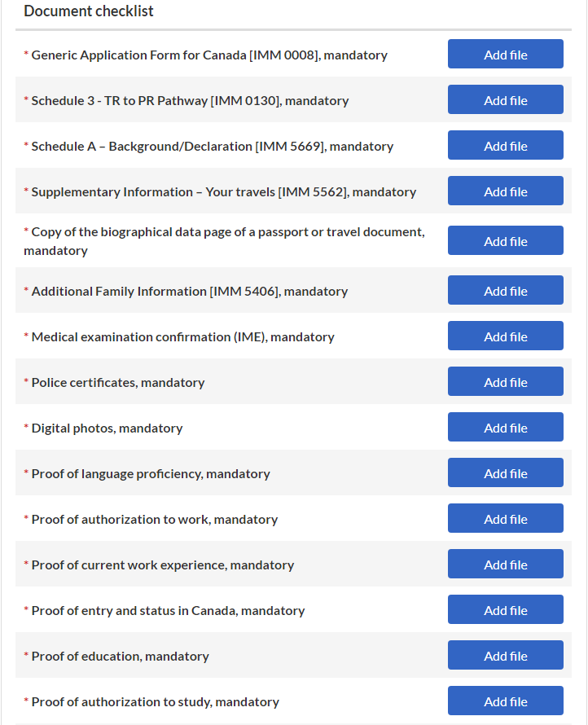Image resolution: width=588 pixels, height=725 pixels.
Task: Select the Digital photos, mandatory row text
Action: 107,428
